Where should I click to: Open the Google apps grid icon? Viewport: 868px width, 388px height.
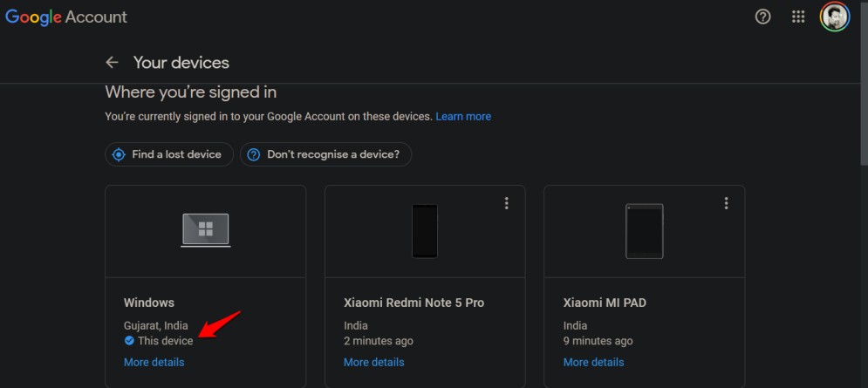[797, 17]
